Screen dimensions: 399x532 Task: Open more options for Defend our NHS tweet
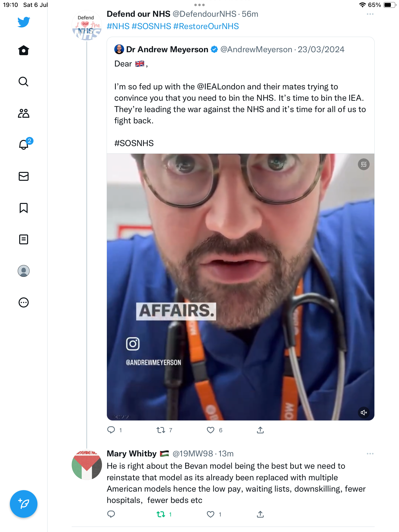[x=370, y=14]
